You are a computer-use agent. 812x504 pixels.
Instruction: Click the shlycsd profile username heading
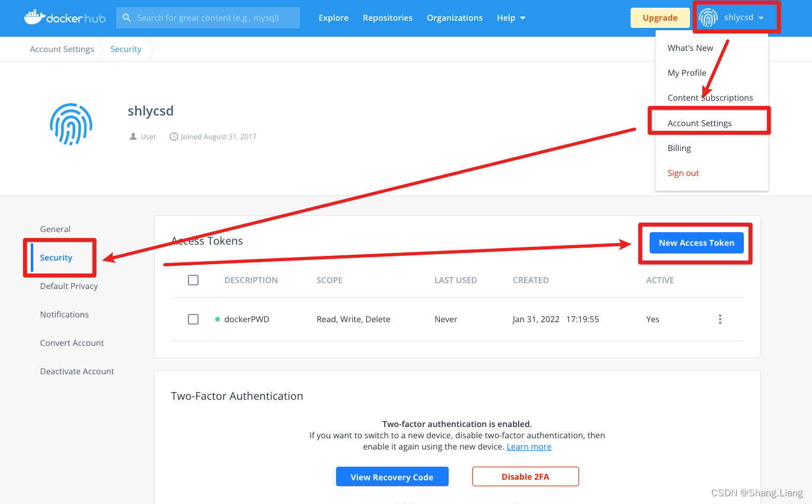(x=151, y=111)
